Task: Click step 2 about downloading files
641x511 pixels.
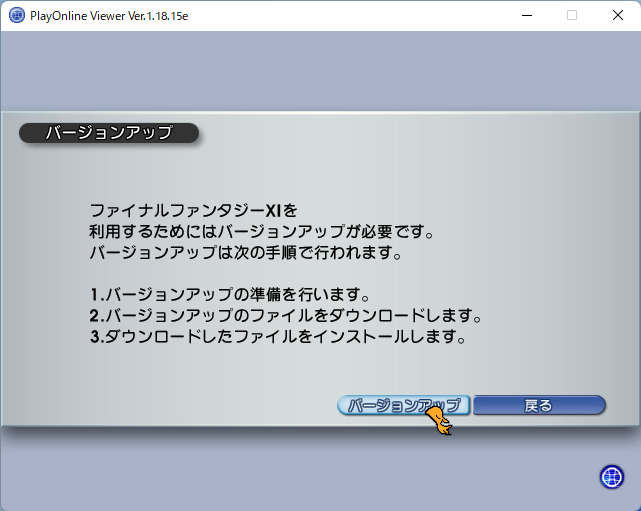Action: 286,316
